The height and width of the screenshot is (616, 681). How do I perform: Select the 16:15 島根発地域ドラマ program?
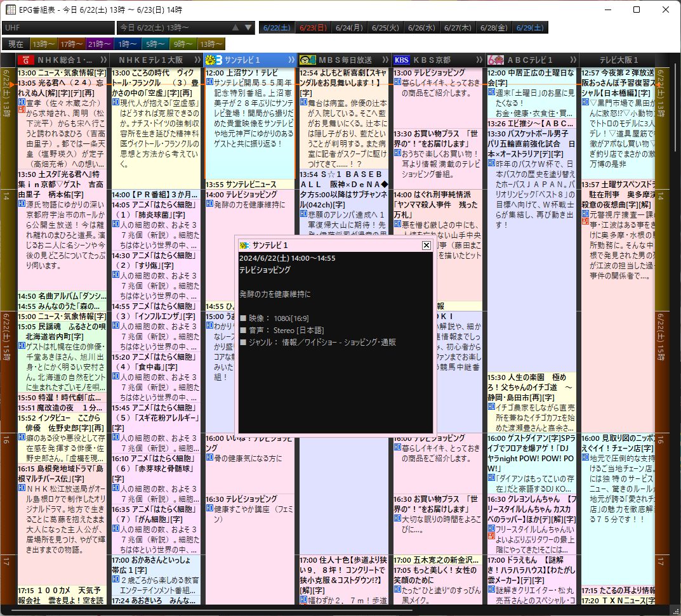pyautogui.click(x=62, y=525)
